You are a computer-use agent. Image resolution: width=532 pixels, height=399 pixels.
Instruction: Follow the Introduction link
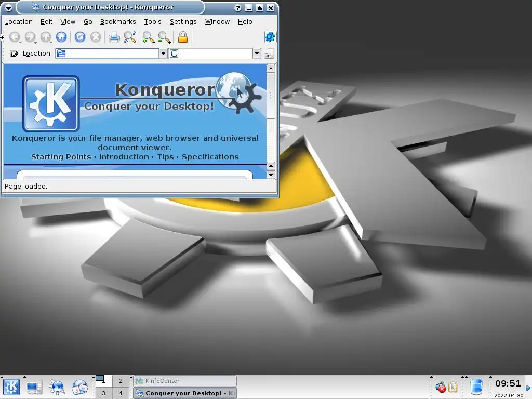[x=124, y=157]
